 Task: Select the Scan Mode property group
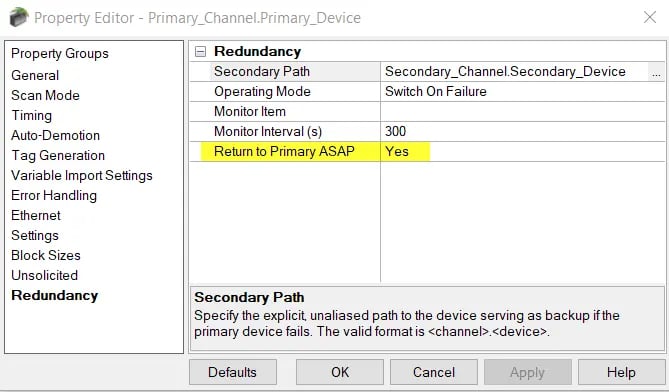pyautogui.click(x=45, y=95)
